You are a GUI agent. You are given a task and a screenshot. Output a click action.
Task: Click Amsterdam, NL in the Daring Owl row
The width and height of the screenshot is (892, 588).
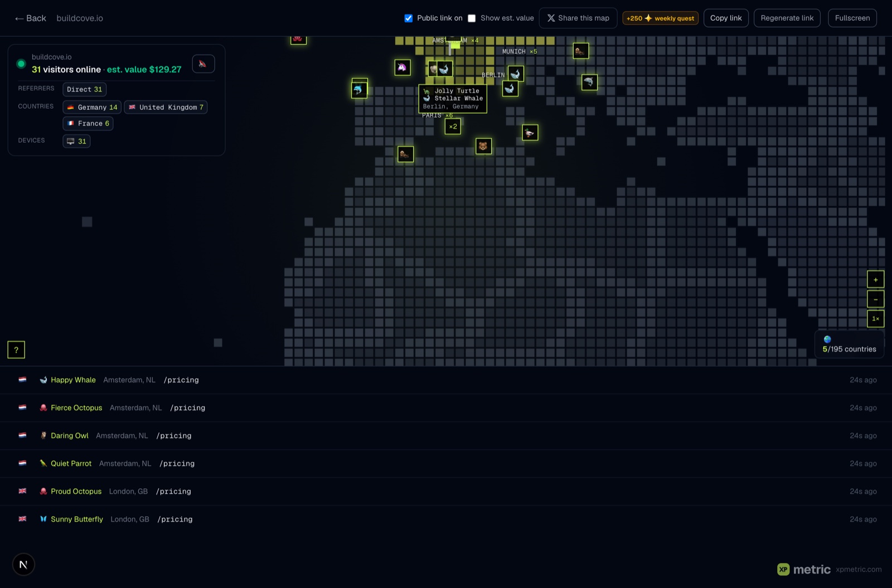click(122, 436)
